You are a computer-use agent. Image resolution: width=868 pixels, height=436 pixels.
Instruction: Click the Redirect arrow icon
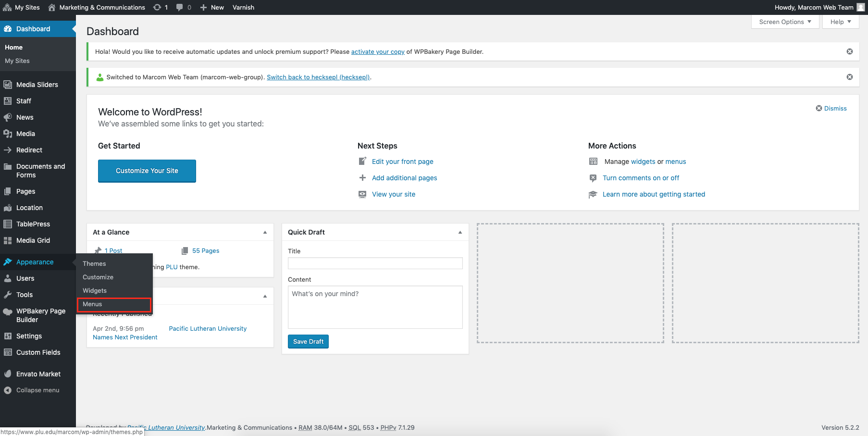click(x=8, y=150)
